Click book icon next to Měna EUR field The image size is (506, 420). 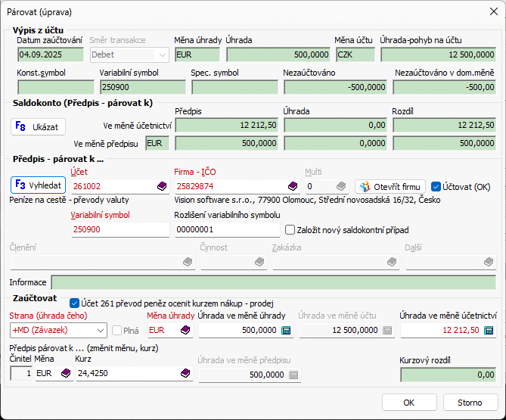coord(65,373)
